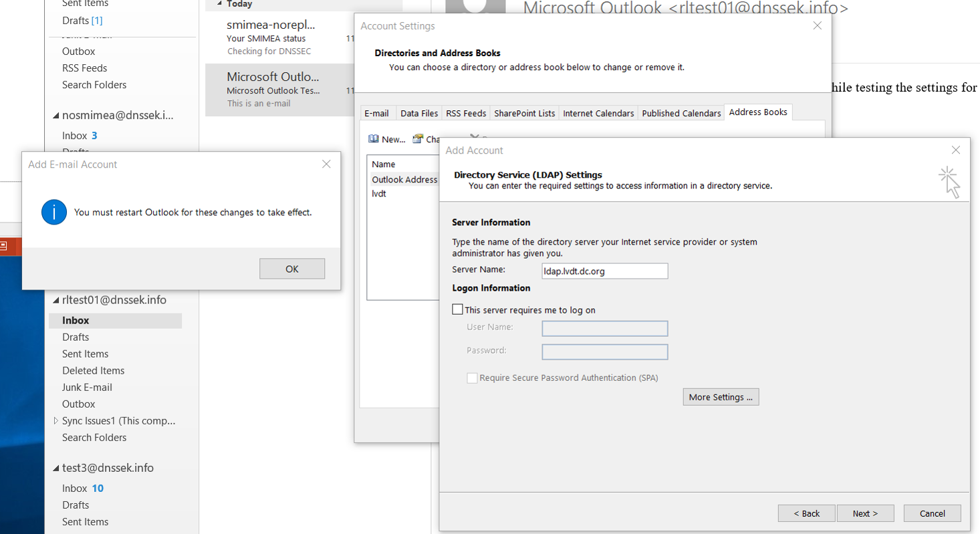Select 'Outlook Address' book entry
Viewport: 980px width, 534px height.
pyautogui.click(x=403, y=179)
